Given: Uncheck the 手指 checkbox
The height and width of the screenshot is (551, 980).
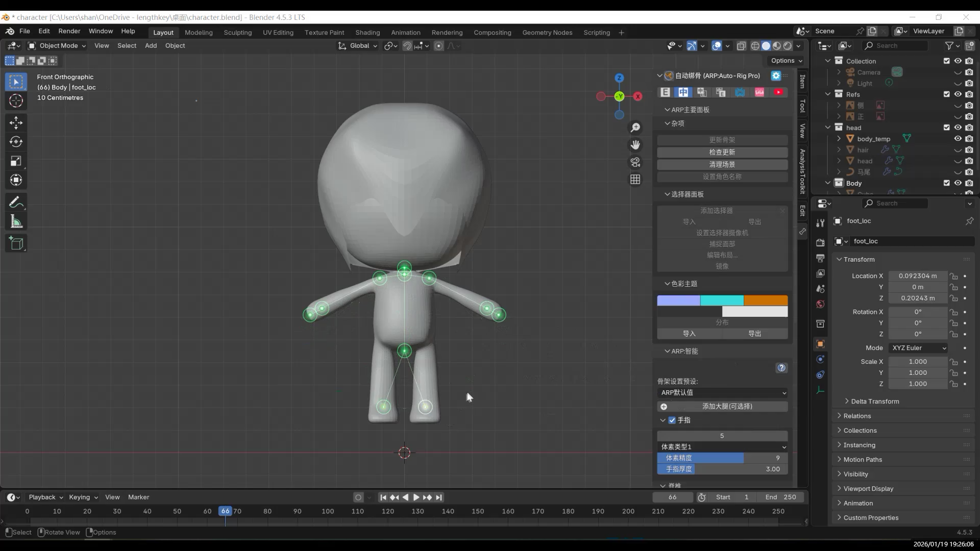Looking at the screenshot, I should point(672,420).
